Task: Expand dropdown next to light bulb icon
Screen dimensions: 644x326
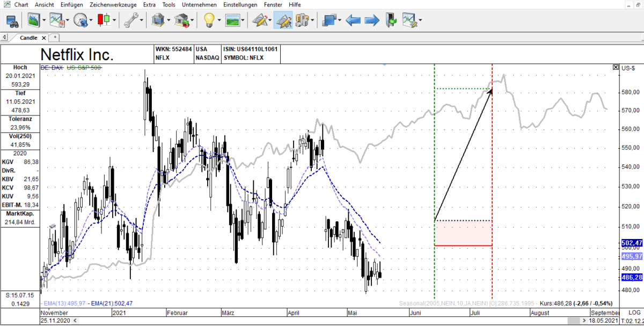Action: (x=219, y=21)
